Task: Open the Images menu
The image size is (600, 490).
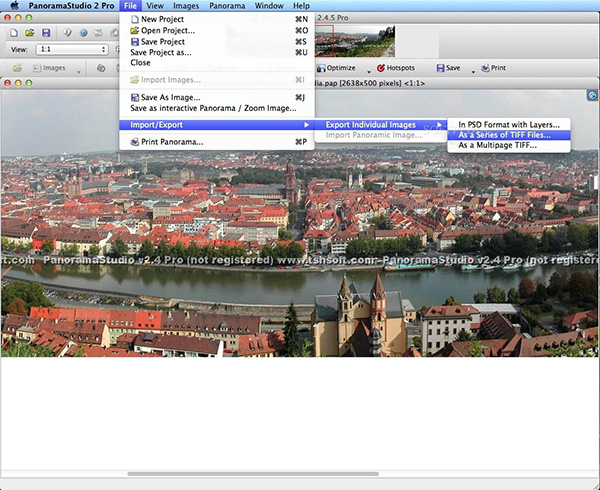Action: [x=186, y=6]
